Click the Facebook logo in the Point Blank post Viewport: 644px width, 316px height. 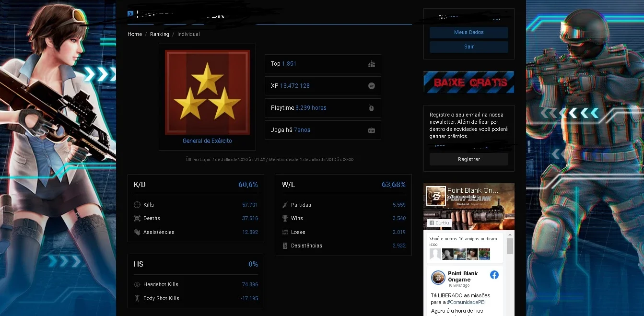pyautogui.click(x=494, y=275)
